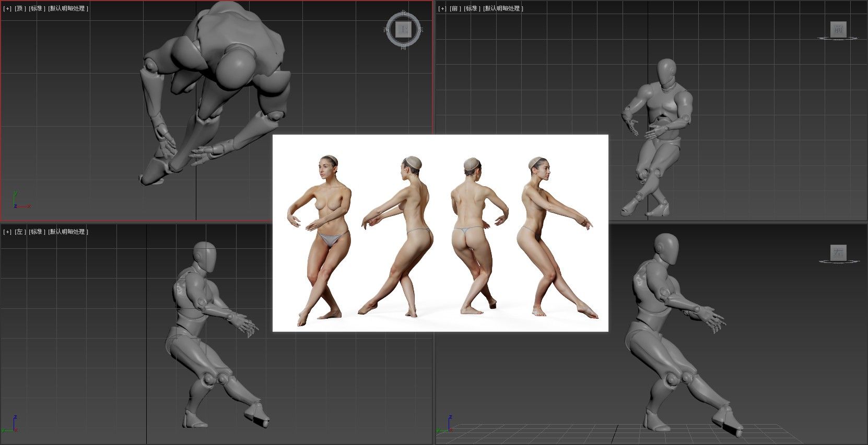This screenshot has height=445, width=868.
Task: Open the [顶] view menu label
Action: click(x=20, y=8)
